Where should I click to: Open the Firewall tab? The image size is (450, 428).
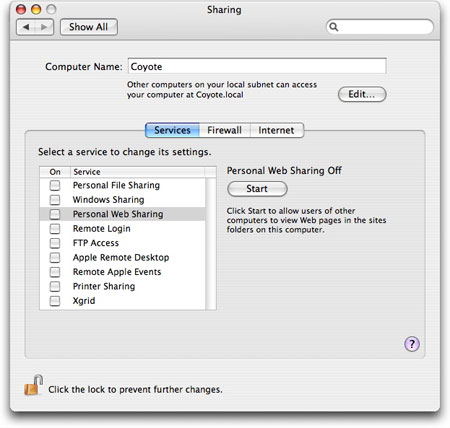click(x=225, y=130)
